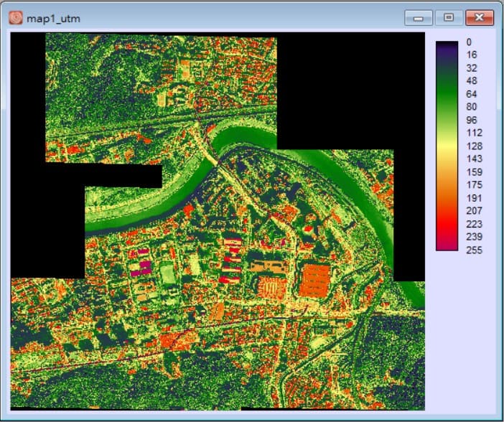Click the map1_utm title bar text
The image size is (504, 422).
point(53,17)
